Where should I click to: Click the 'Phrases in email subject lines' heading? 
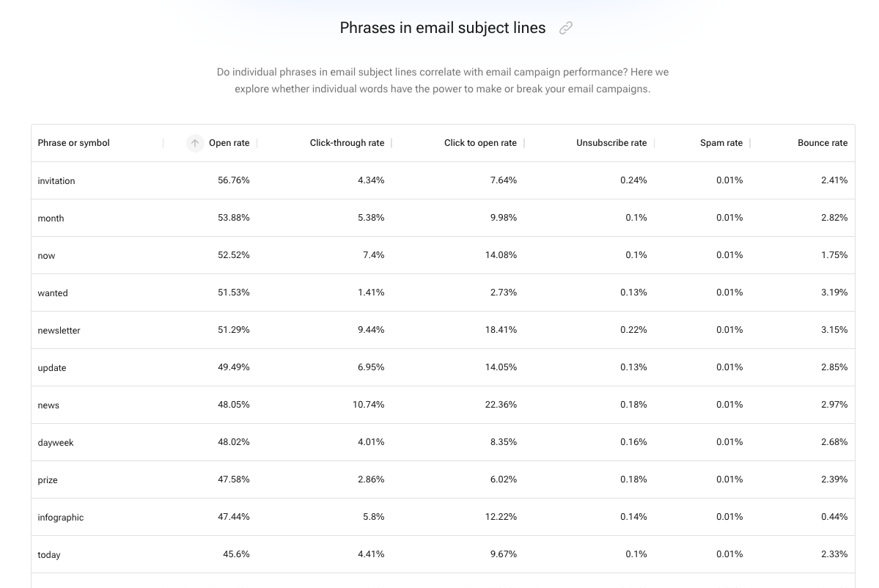(x=442, y=27)
